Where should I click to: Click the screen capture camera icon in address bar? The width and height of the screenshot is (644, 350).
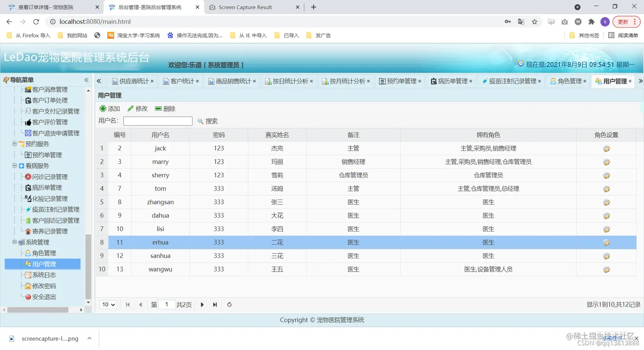point(564,21)
